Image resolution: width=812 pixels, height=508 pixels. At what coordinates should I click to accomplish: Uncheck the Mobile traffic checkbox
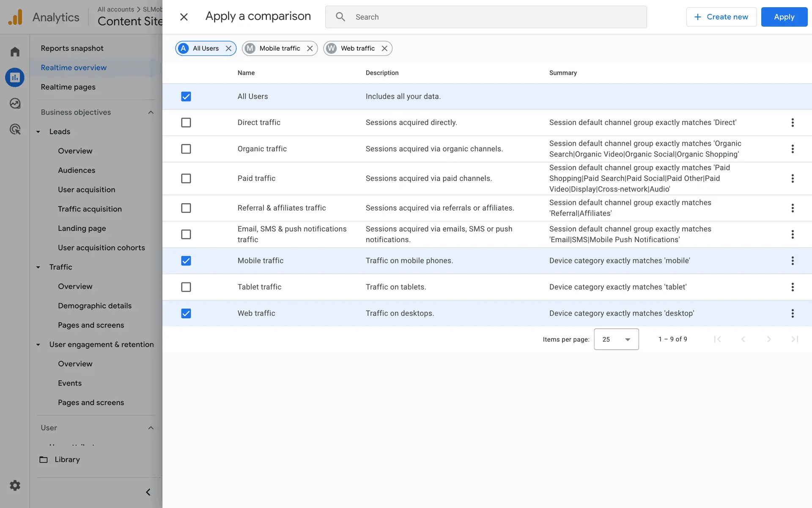186,261
